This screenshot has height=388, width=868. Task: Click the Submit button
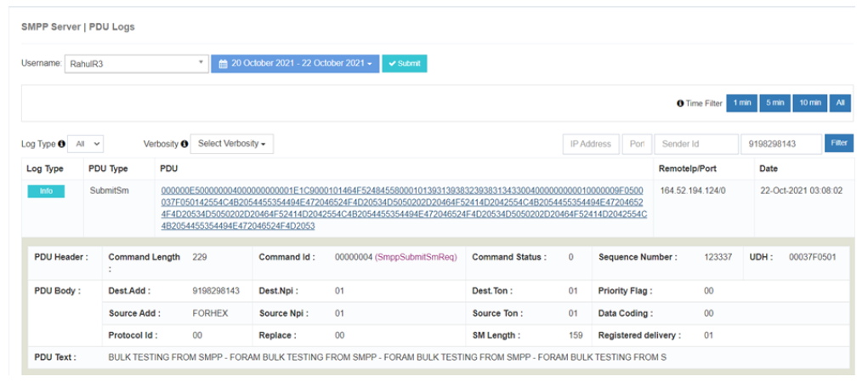point(404,64)
